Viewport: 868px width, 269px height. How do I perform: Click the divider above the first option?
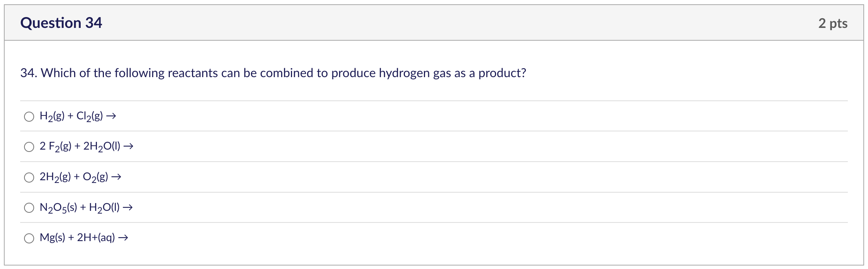coord(427,101)
